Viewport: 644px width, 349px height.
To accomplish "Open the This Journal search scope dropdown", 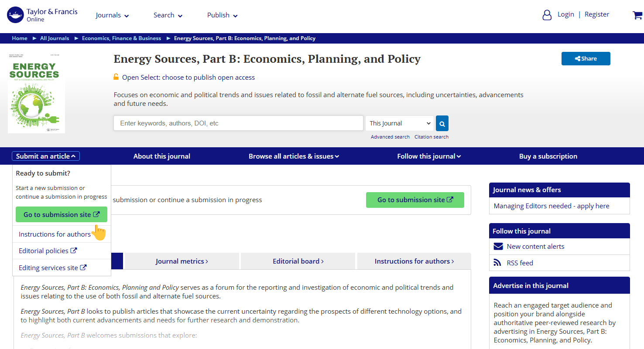I will pos(400,123).
